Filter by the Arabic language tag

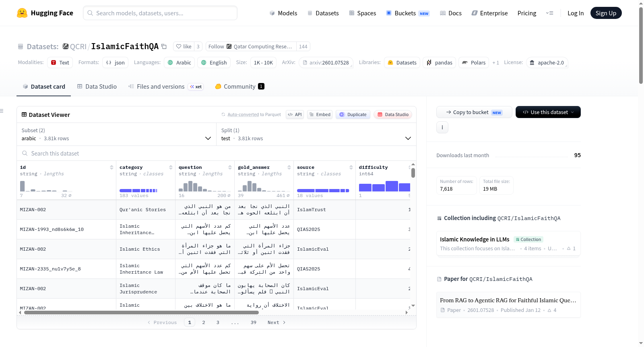click(180, 62)
